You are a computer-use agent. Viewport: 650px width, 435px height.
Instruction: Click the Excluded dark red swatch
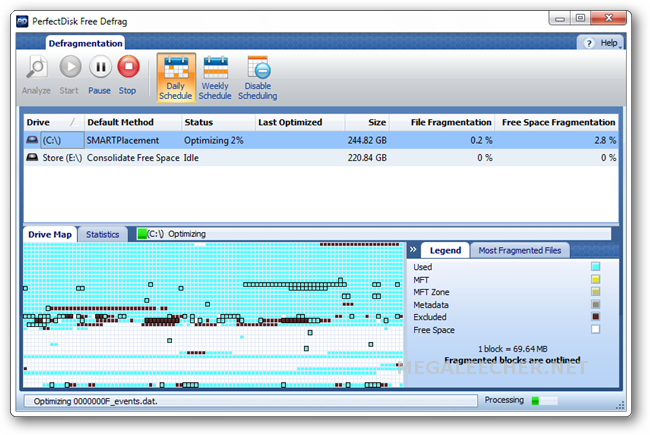pos(595,317)
